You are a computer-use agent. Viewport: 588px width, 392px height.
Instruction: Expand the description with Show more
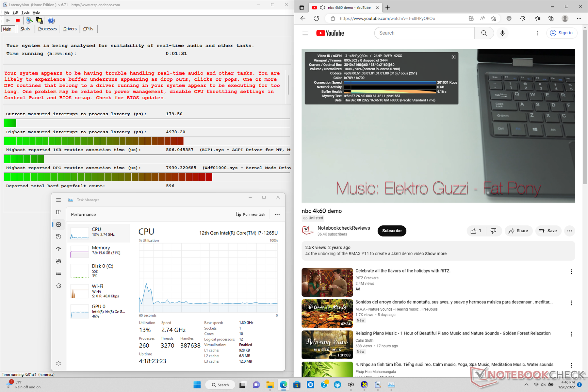coord(436,253)
